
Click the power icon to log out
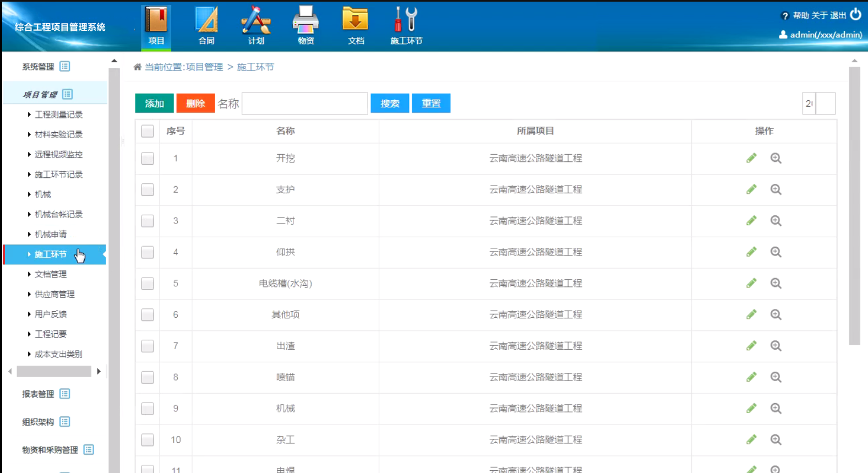855,14
